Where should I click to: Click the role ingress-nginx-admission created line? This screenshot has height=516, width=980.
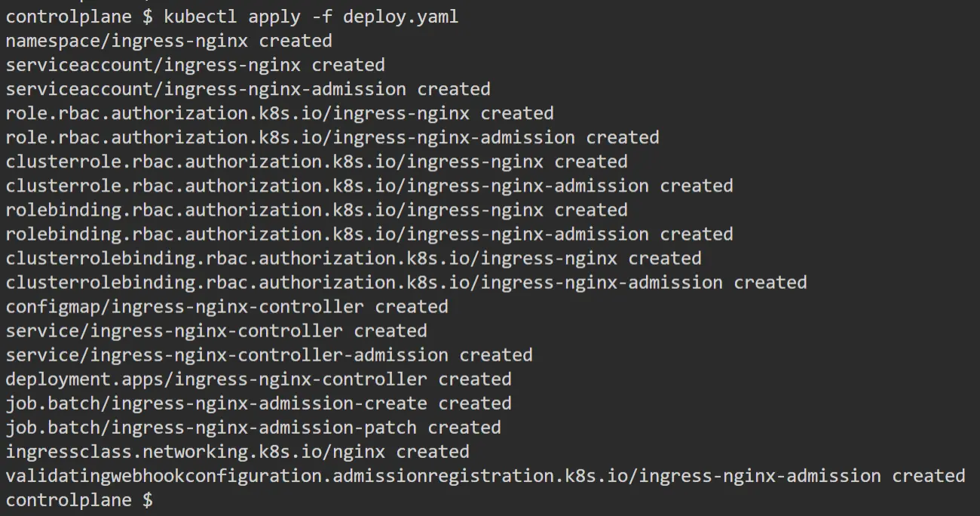[332, 137]
